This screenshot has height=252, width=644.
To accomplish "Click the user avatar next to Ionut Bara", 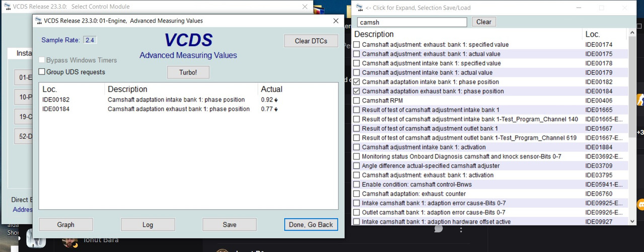I will (x=69, y=241).
